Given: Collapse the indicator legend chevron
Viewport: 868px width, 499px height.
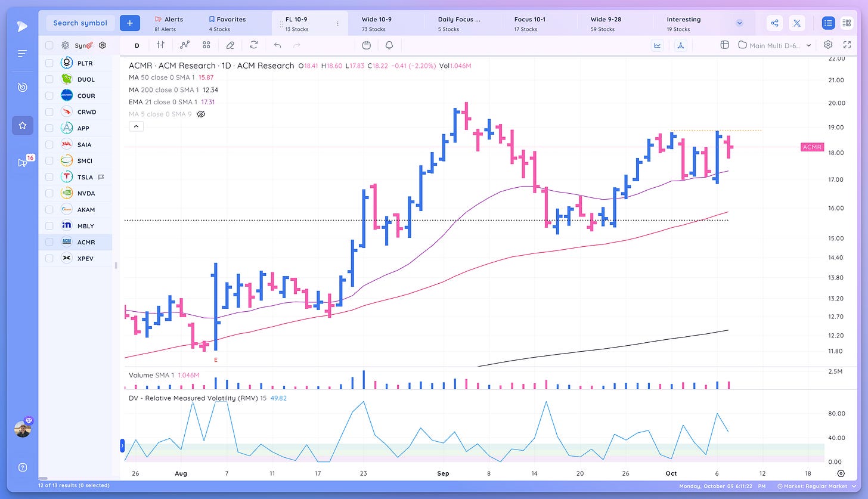Looking at the screenshot, I should [x=135, y=126].
